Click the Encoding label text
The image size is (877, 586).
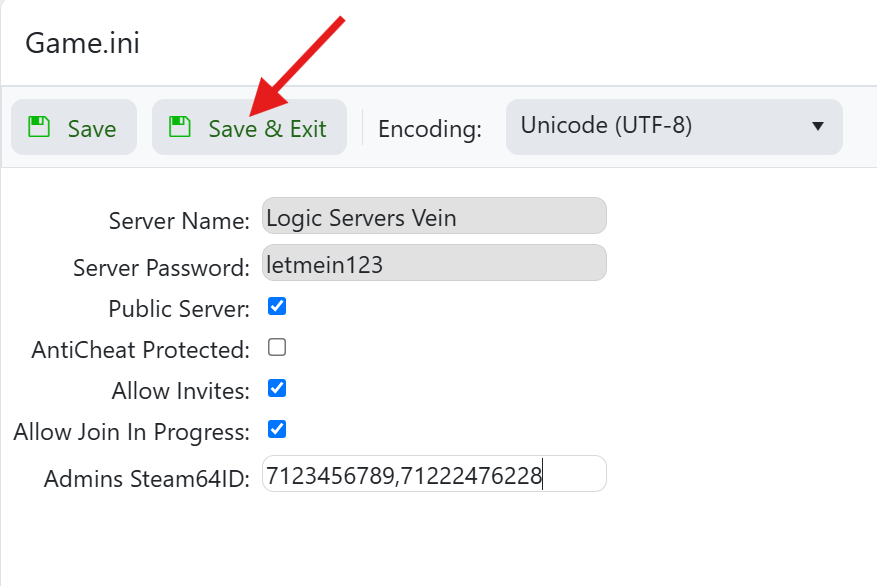[430, 129]
